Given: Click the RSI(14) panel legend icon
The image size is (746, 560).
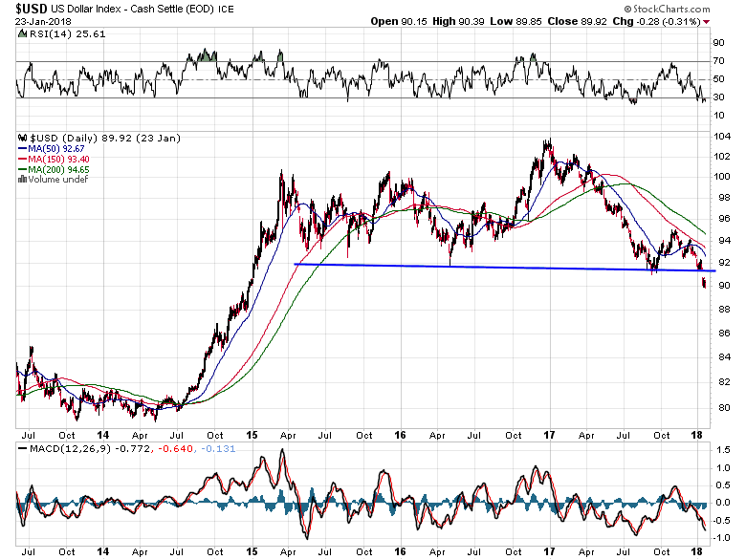Looking at the screenshot, I should (x=22, y=33).
